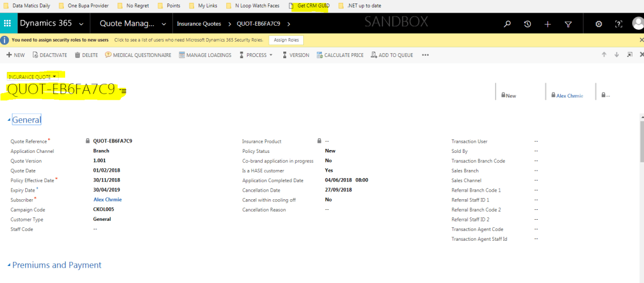Click the plus quick create icon

coord(547,24)
